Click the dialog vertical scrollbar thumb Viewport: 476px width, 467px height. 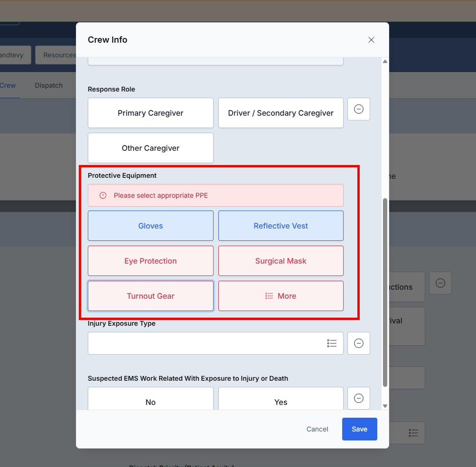click(x=385, y=292)
